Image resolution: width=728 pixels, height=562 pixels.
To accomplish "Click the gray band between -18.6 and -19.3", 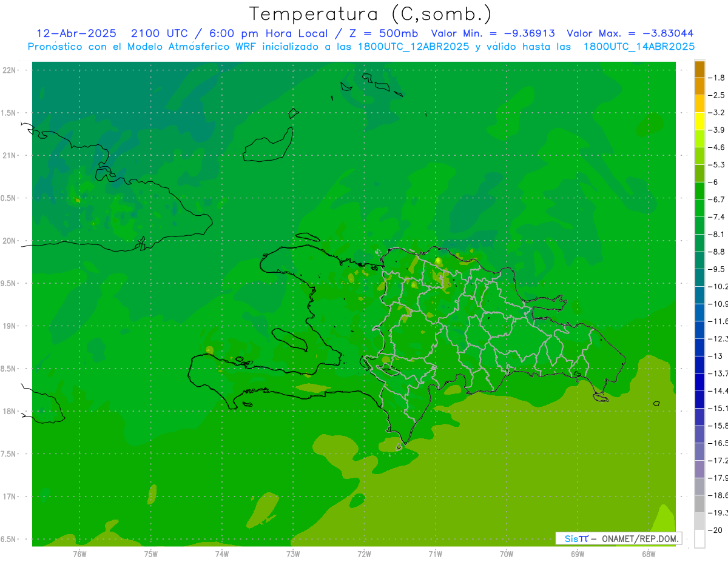I will (x=699, y=504).
